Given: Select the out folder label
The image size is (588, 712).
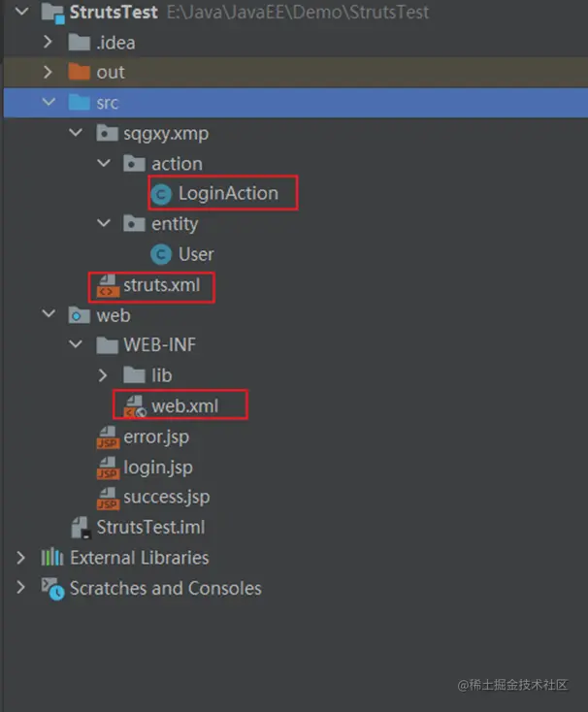Looking at the screenshot, I should tap(111, 72).
